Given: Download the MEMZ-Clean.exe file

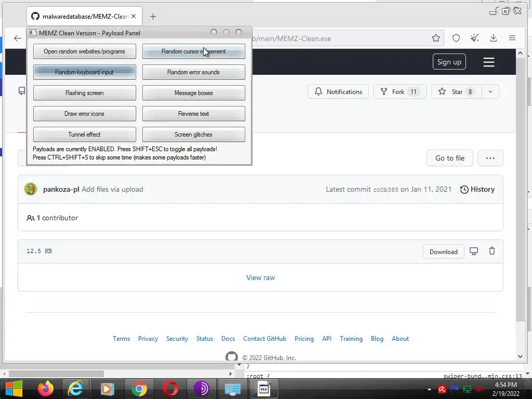Looking at the screenshot, I should tap(444, 252).
